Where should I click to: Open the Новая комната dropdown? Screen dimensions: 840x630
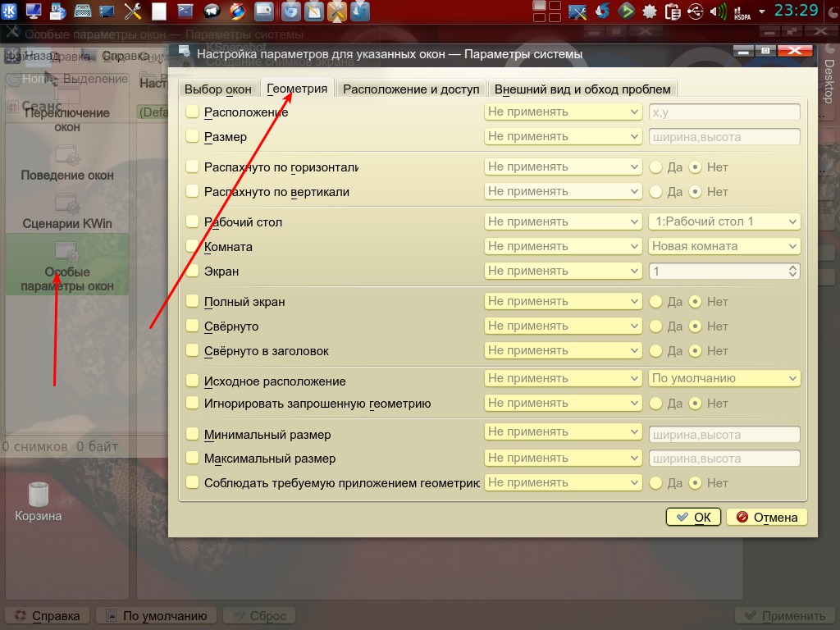pyautogui.click(x=724, y=246)
